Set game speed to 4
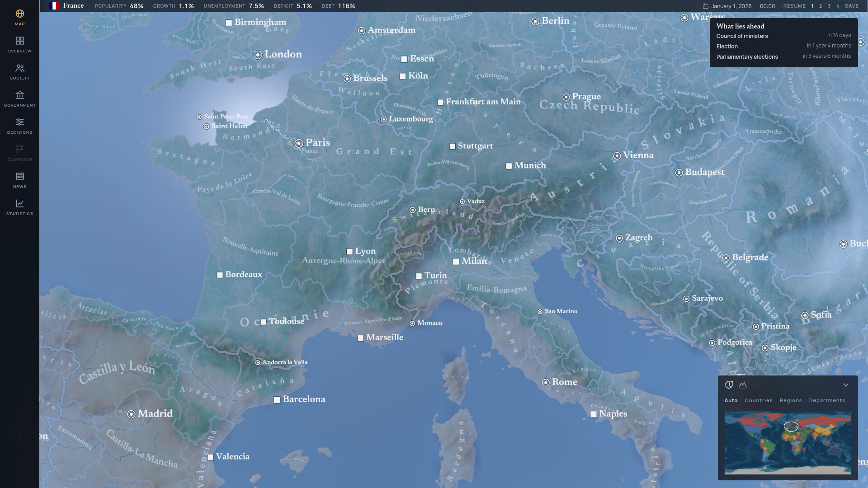Screen dimensions: 868x488 [x=838, y=6]
